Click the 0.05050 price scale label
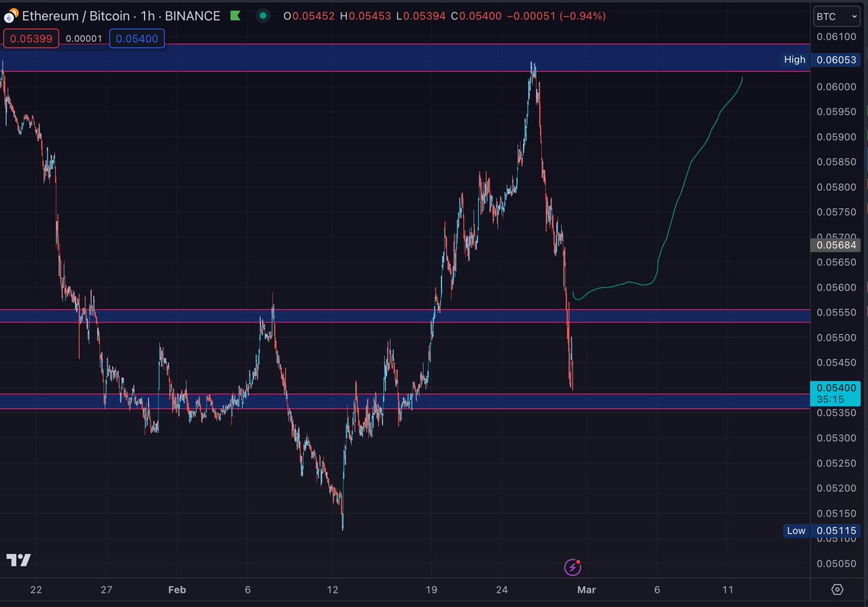This screenshot has width=868, height=607. click(x=836, y=563)
